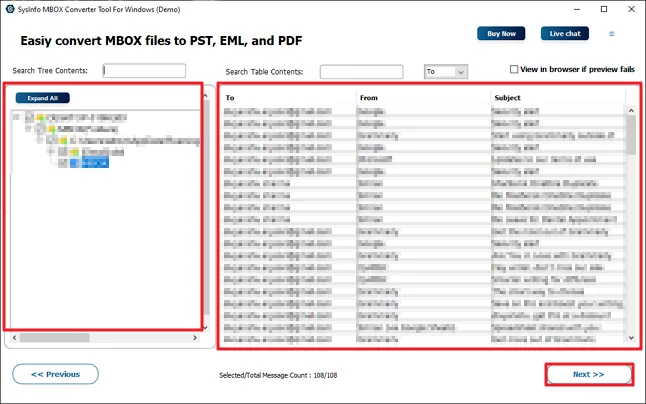
Task: Proceed with the Next >> button
Action: tap(589, 374)
